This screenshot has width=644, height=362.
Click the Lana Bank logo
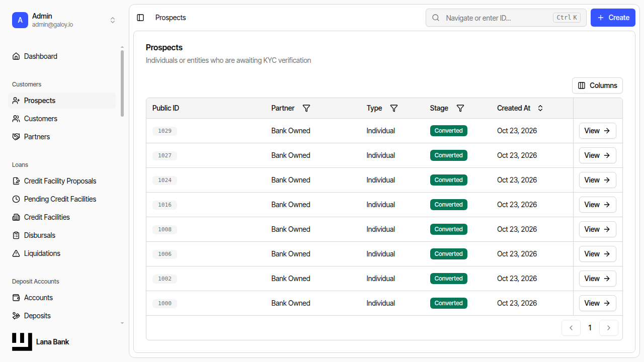(x=22, y=342)
